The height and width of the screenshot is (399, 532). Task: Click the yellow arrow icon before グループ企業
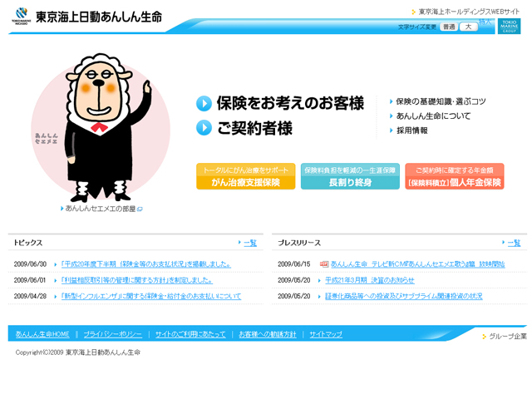pos(484,337)
